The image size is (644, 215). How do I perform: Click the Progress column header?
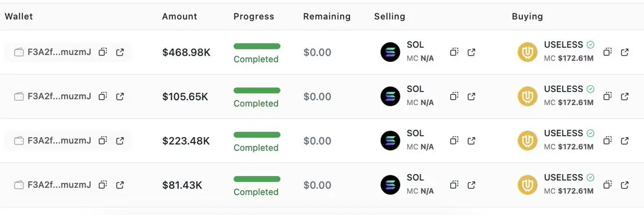253,17
